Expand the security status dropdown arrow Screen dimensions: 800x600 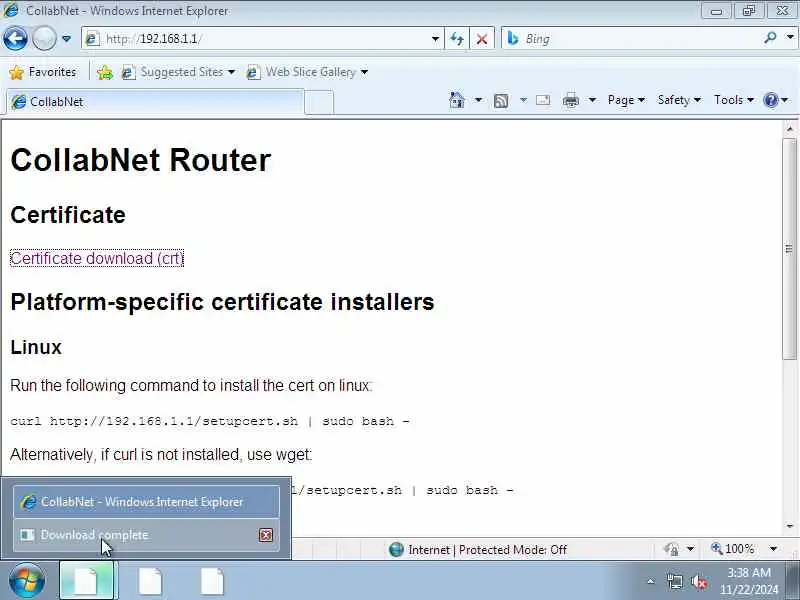click(x=690, y=549)
